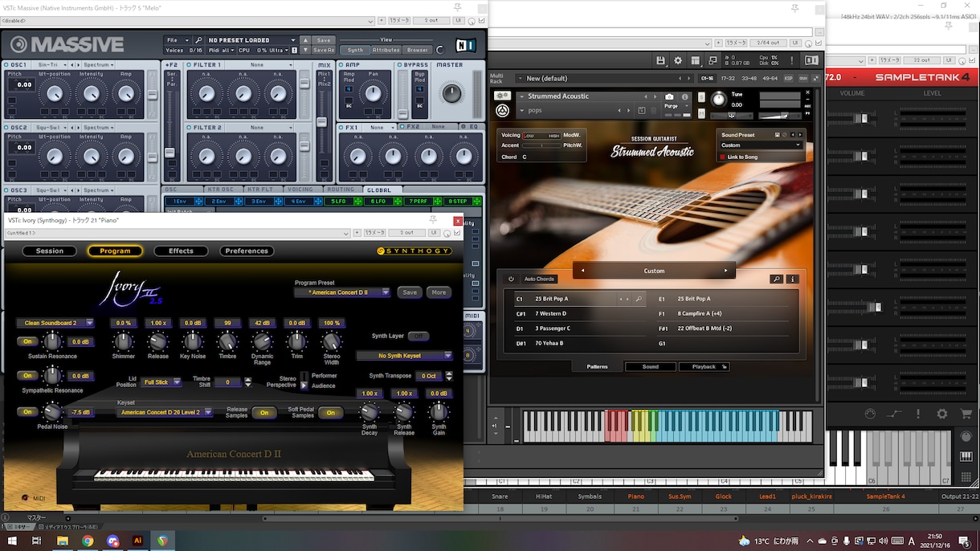Viewport: 980px width, 551px height.
Task: Toggle Sympathetic Resonance On button in Ivory
Action: click(x=27, y=376)
